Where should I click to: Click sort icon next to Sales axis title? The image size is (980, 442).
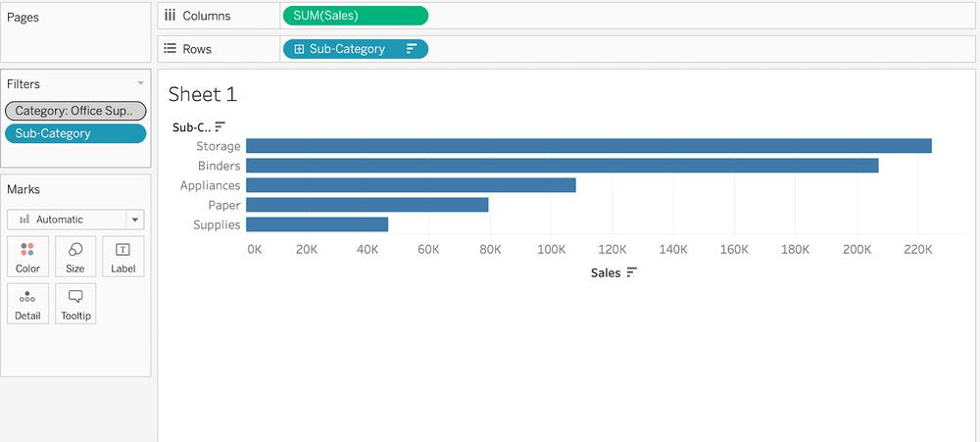coord(632,272)
